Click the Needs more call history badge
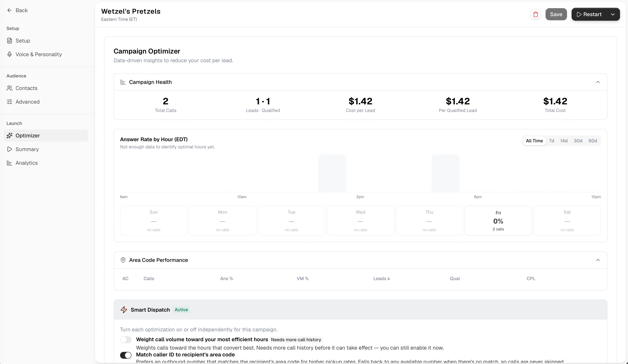 click(x=296, y=340)
